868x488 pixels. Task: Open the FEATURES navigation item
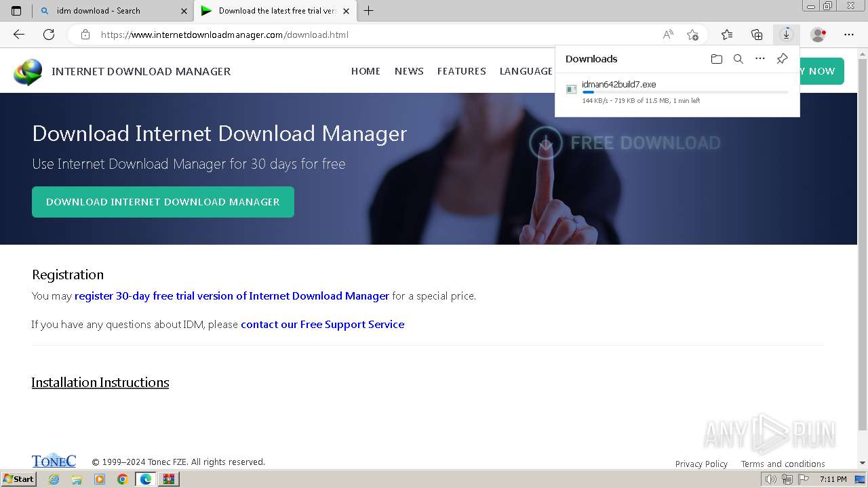click(462, 71)
